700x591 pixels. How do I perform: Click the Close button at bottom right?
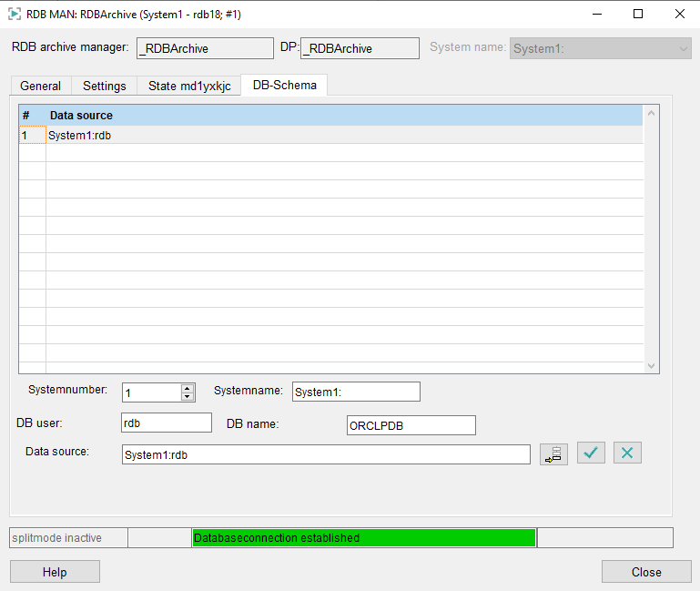(x=646, y=572)
